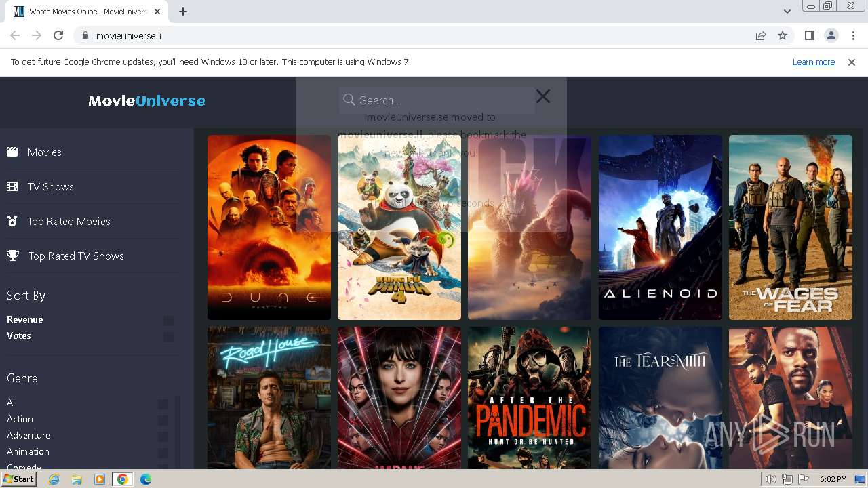Click the taskbar clock
The width and height of the screenshot is (868, 488).
coord(833,479)
